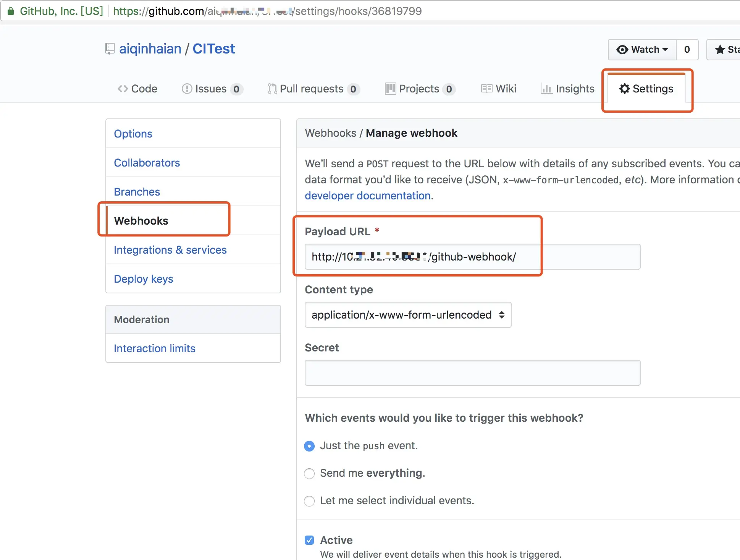Click the Code tab brackets icon
This screenshot has height=560, width=740.
(123, 89)
